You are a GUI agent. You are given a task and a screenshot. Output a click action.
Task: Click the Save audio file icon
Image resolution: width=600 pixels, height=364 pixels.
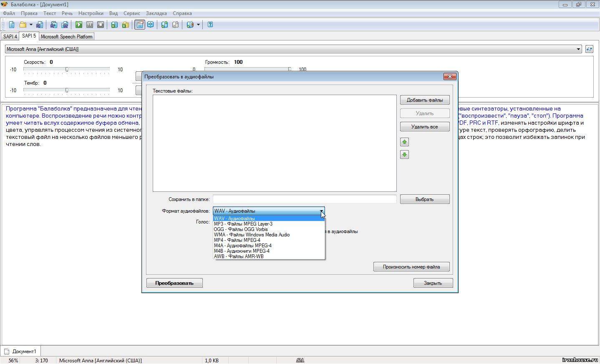point(54,25)
